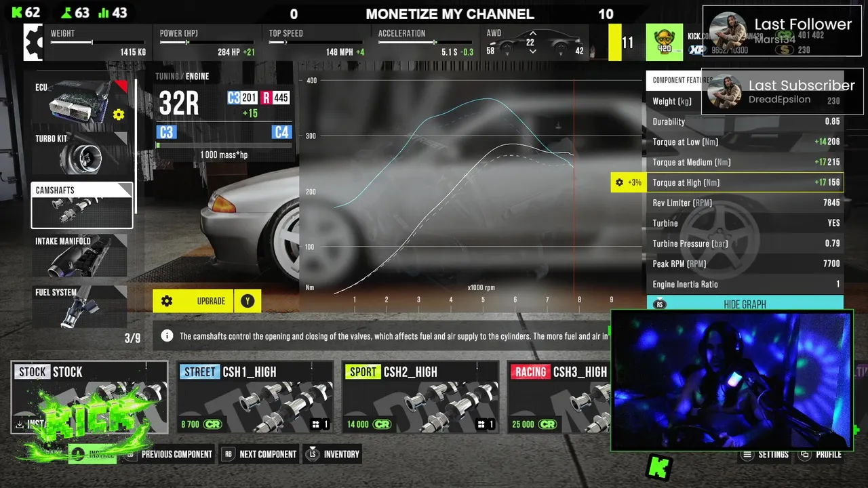This screenshot has height=488, width=868.
Task: Select the Street CSH1_HIGH camshaft card
Action: click(x=255, y=397)
